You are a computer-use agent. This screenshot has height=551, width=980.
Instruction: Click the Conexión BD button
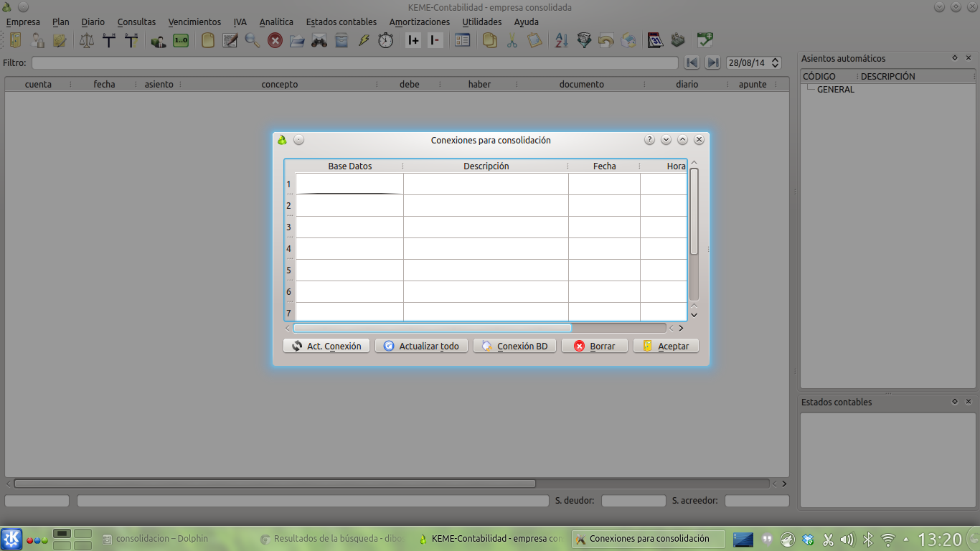click(x=515, y=346)
